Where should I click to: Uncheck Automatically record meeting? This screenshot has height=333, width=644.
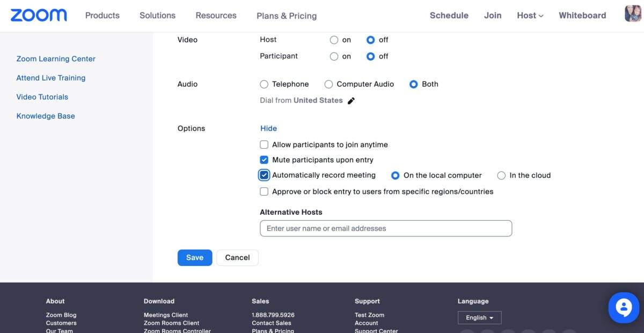[x=264, y=175]
